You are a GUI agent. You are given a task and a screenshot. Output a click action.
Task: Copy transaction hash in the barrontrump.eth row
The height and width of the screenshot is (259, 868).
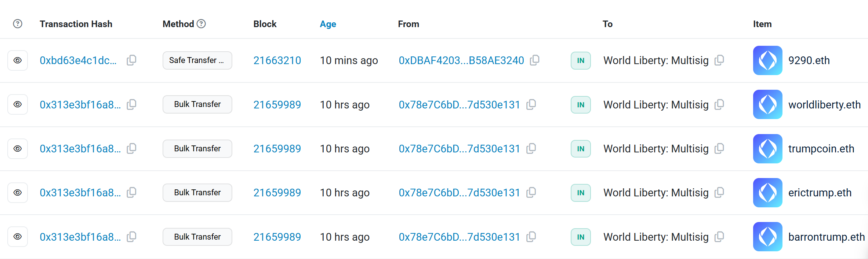click(x=131, y=237)
